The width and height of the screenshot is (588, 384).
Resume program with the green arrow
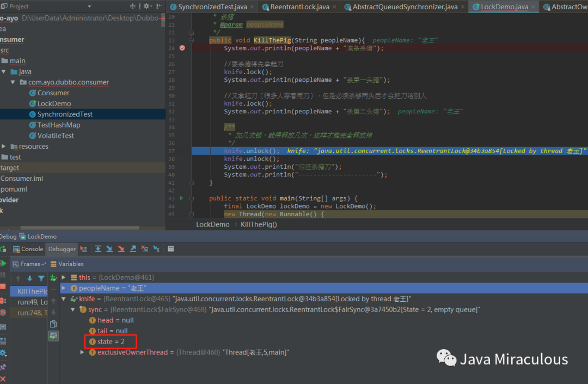click(x=3, y=264)
